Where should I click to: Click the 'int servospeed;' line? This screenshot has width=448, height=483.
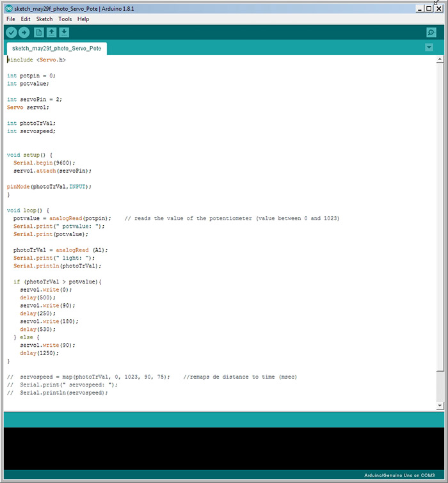click(31, 131)
